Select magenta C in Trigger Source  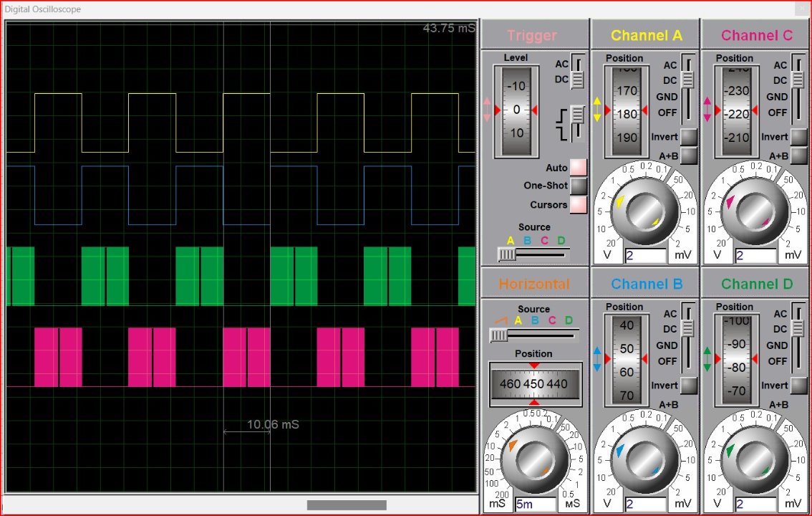544,240
